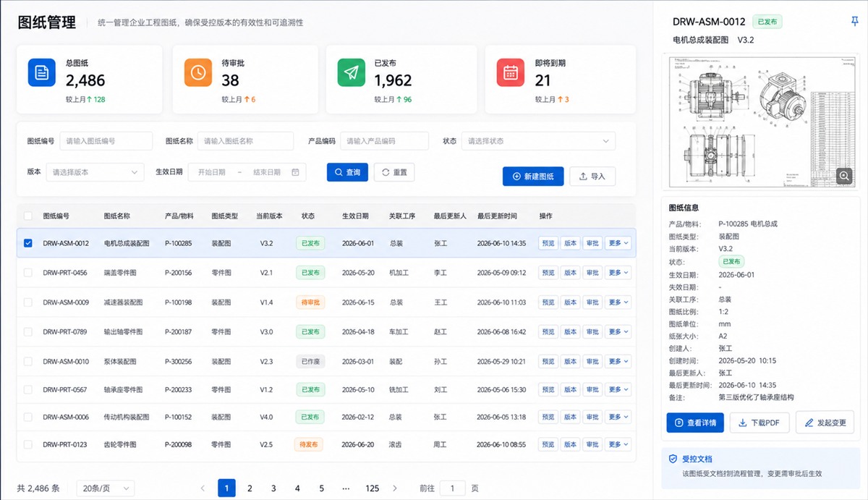Go to previous page with left arrow

tap(203, 488)
